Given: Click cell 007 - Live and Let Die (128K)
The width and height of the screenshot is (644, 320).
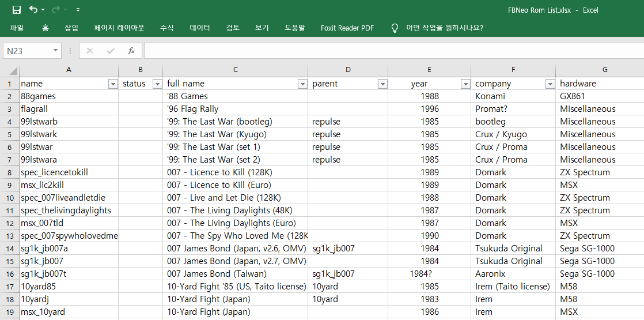Looking at the screenshot, I should point(236,198).
